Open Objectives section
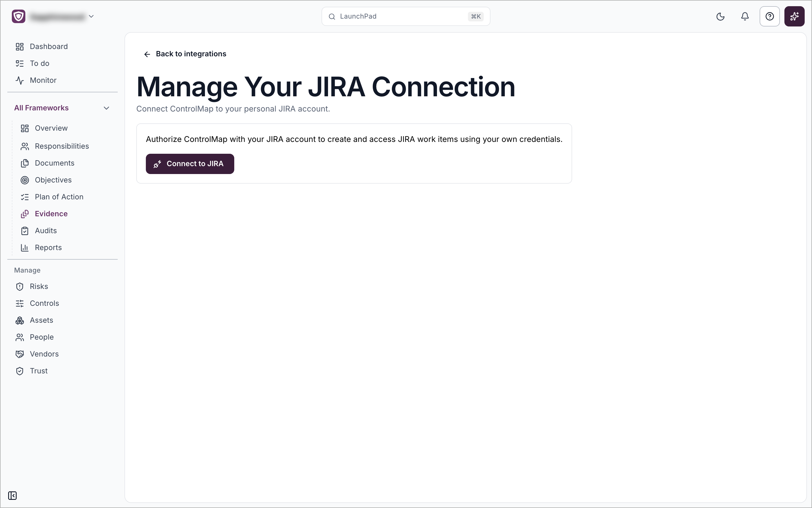812x508 pixels. 53,180
